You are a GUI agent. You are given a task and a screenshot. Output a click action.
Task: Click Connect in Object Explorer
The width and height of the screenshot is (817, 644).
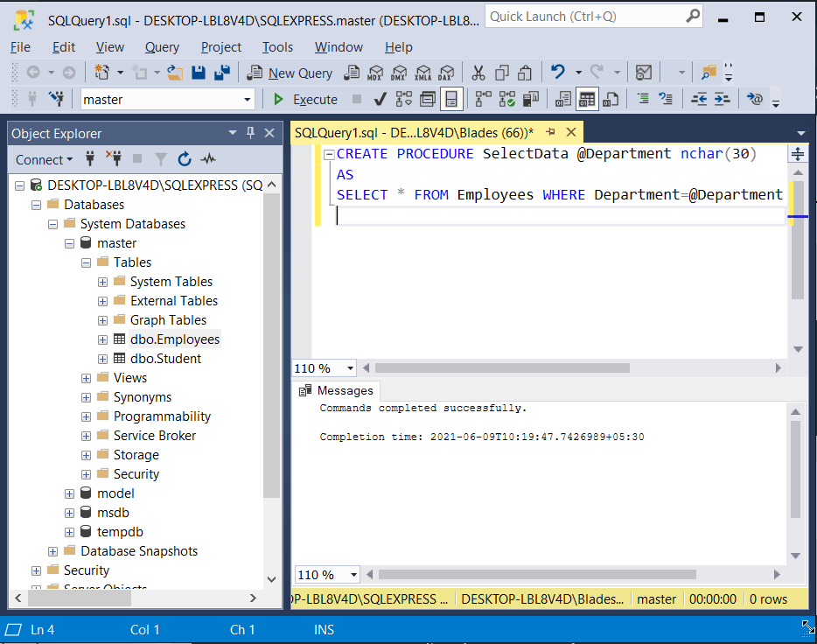(x=41, y=159)
